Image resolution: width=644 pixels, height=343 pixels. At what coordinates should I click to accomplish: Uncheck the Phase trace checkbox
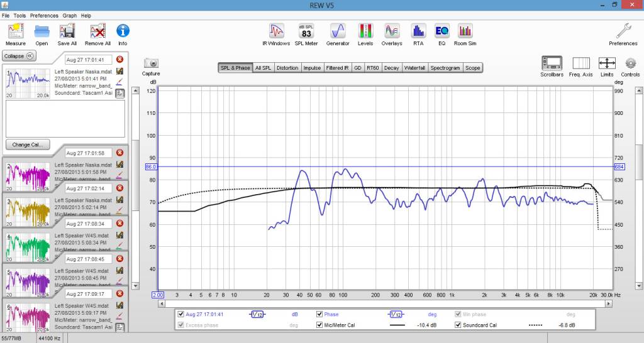tap(319, 314)
